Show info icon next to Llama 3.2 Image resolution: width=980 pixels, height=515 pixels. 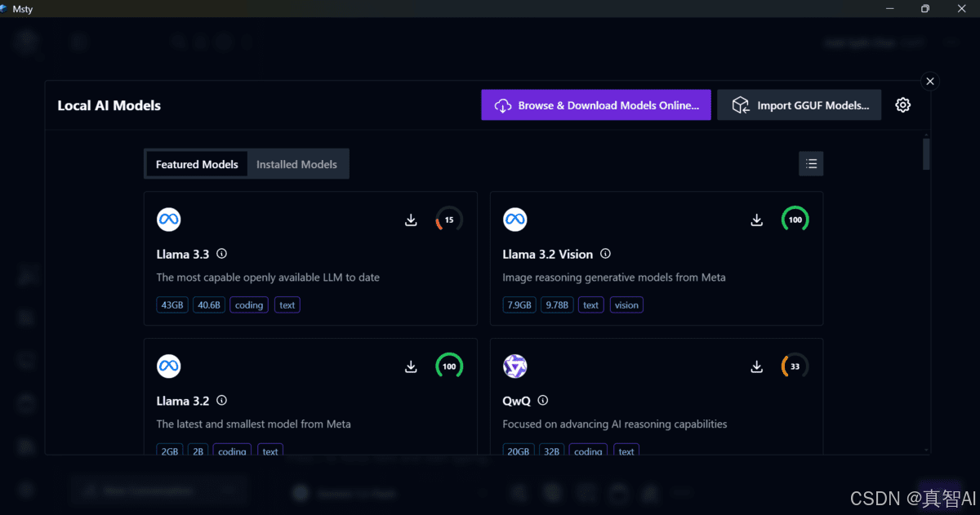[222, 401]
